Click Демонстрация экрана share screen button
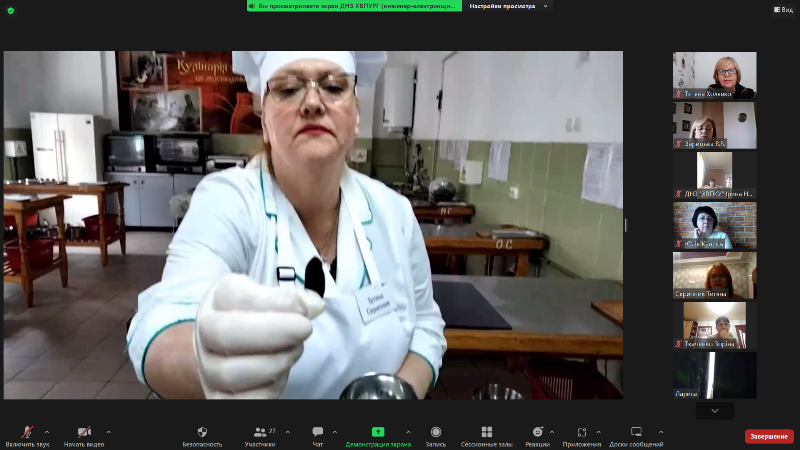Screen dimensions: 800x450 click(x=378, y=437)
